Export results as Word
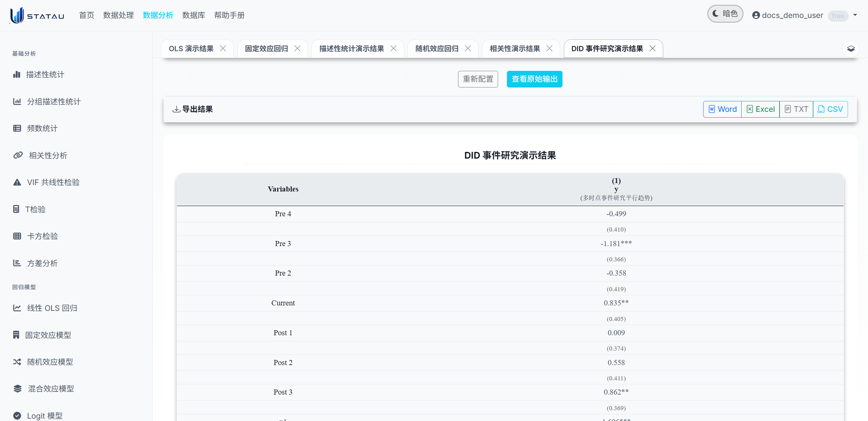Viewport: 868px width, 421px height. pos(723,109)
